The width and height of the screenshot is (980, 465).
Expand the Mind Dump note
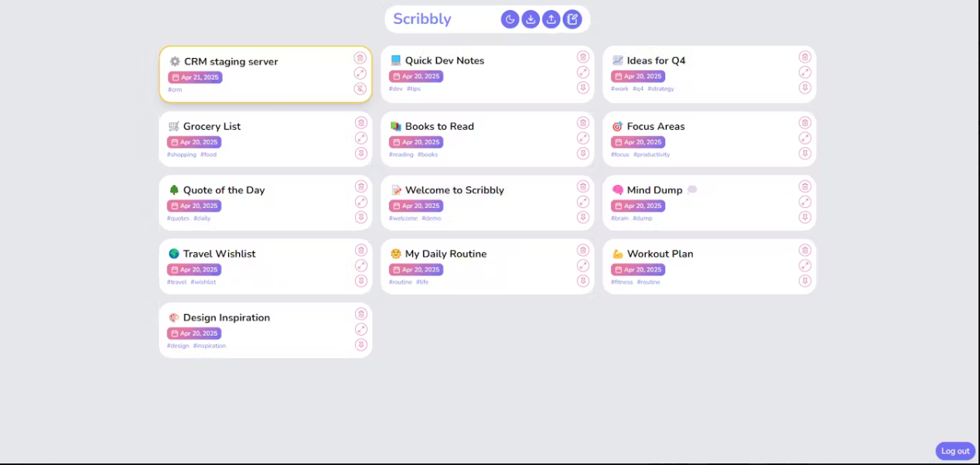pos(805,202)
